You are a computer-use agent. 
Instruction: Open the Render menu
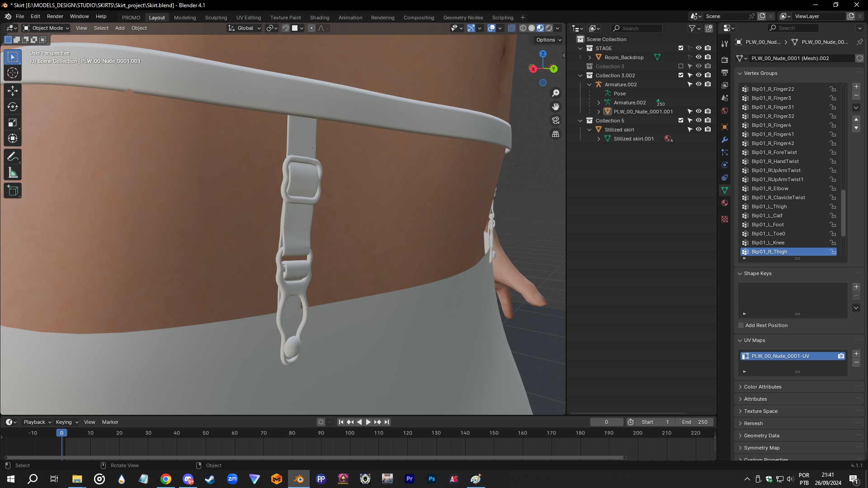(55, 16)
